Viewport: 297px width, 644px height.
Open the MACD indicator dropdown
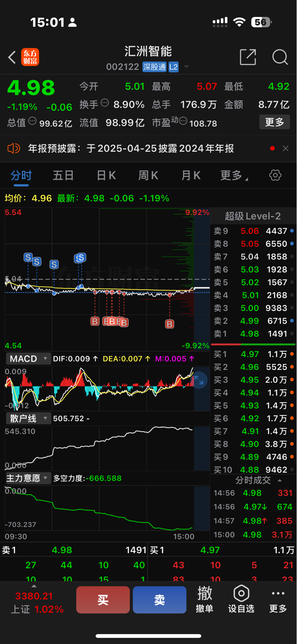28,359
